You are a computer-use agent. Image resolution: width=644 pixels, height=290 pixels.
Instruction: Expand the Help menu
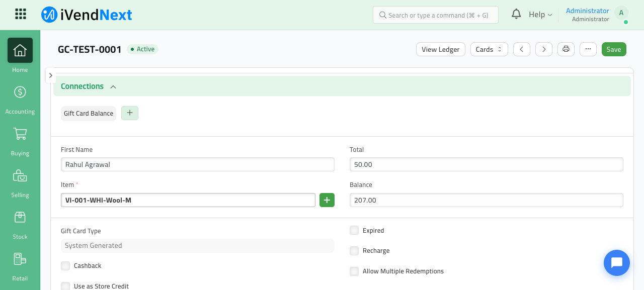(x=540, y=15)
